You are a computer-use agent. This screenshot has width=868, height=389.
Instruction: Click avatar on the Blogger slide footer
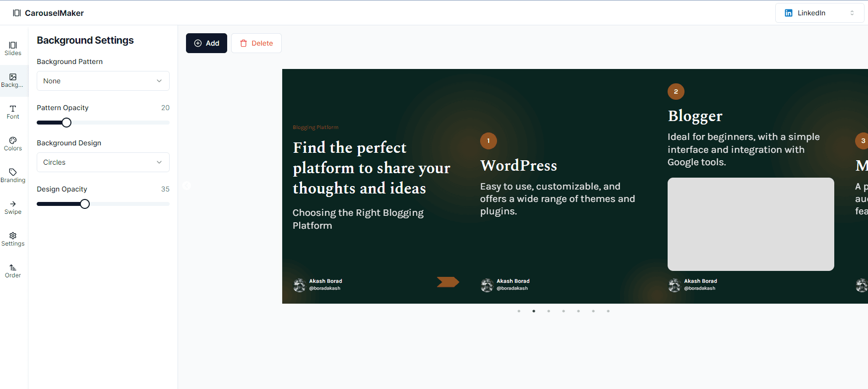coord(675,285)
